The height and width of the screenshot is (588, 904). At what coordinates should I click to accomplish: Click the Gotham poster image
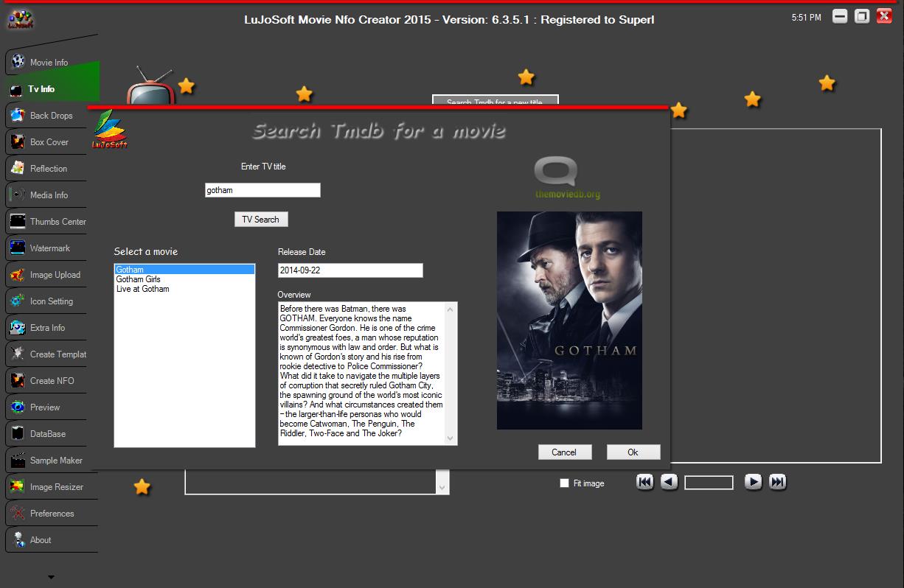569,321
